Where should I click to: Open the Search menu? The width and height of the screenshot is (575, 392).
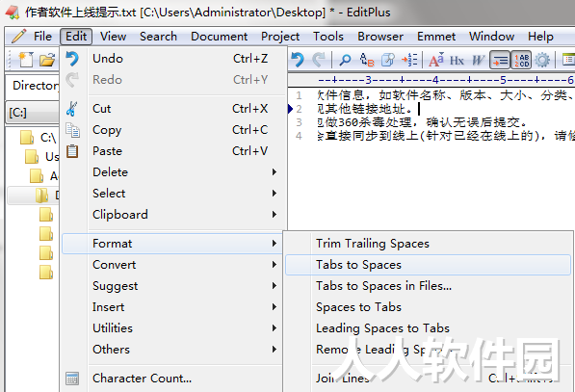pos(158,37)
